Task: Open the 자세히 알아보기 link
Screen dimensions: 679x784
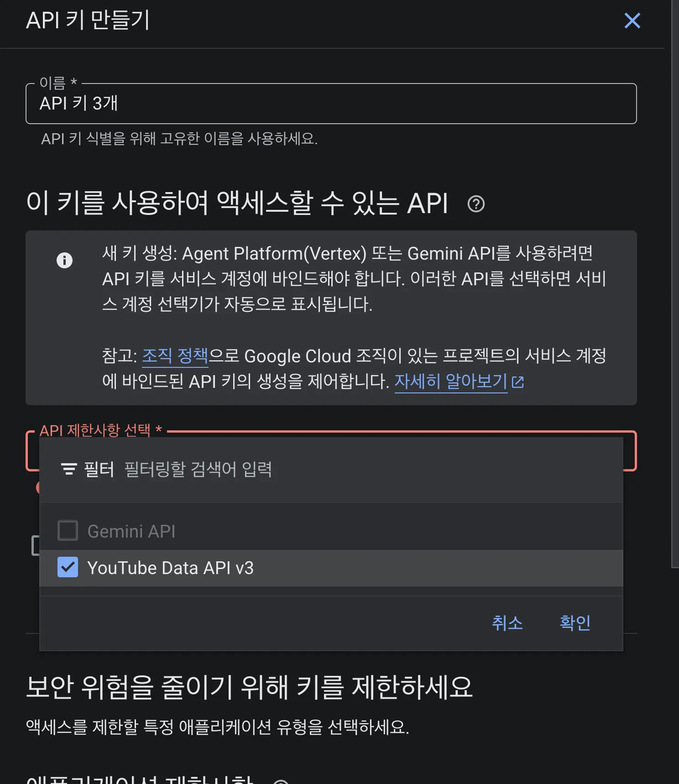Action: 451,382
